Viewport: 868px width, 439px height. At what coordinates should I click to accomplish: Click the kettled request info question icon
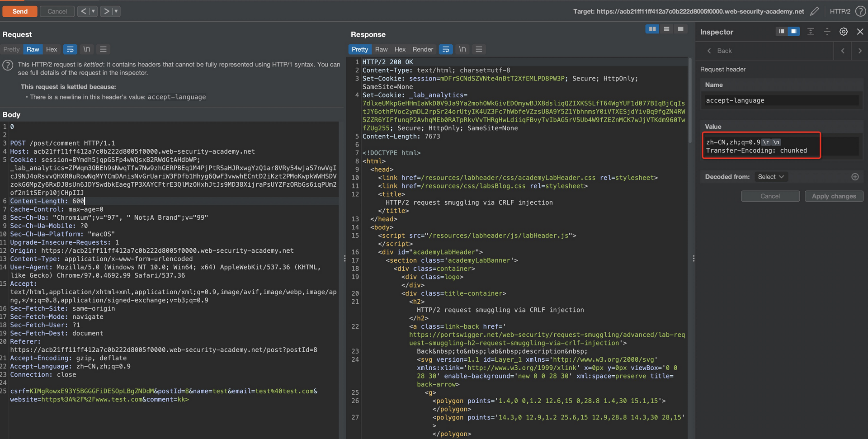(x=8, y=65)
